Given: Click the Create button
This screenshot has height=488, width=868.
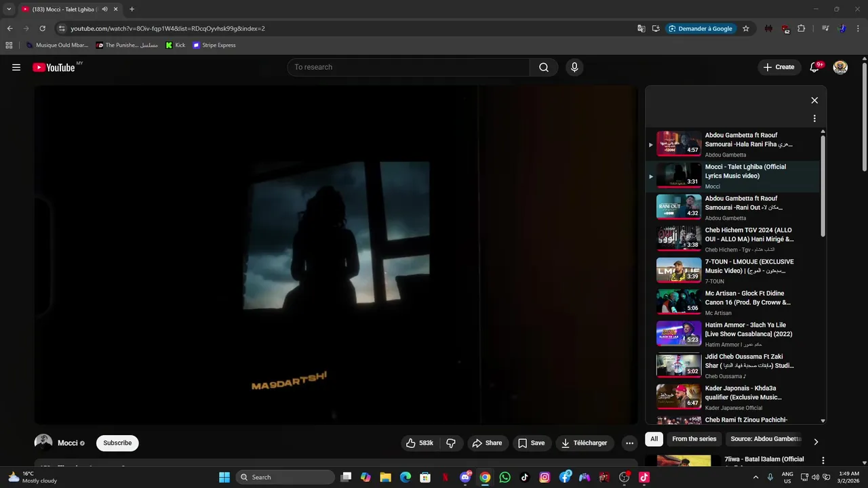Looking at the screenshot, I should (x=778, y=67).
